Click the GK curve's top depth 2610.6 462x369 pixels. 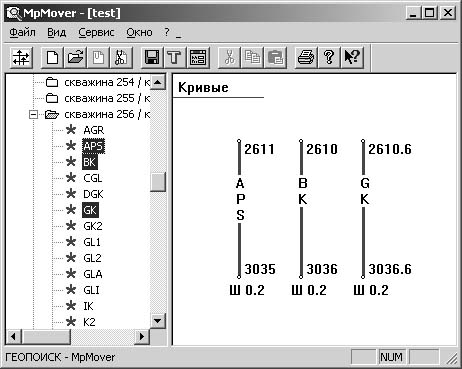(390, 149)
